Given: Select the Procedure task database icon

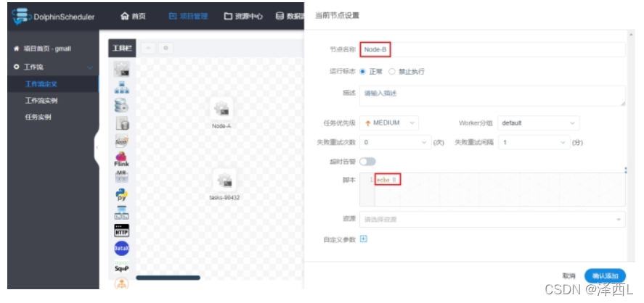Looking at the screenshot, I should tap(121, 105).
